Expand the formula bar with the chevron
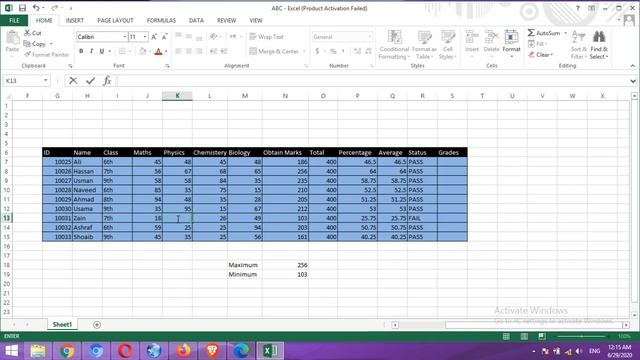Image resolution: width=640 pixels, height=360 pixels. click(x=633, y=81)
